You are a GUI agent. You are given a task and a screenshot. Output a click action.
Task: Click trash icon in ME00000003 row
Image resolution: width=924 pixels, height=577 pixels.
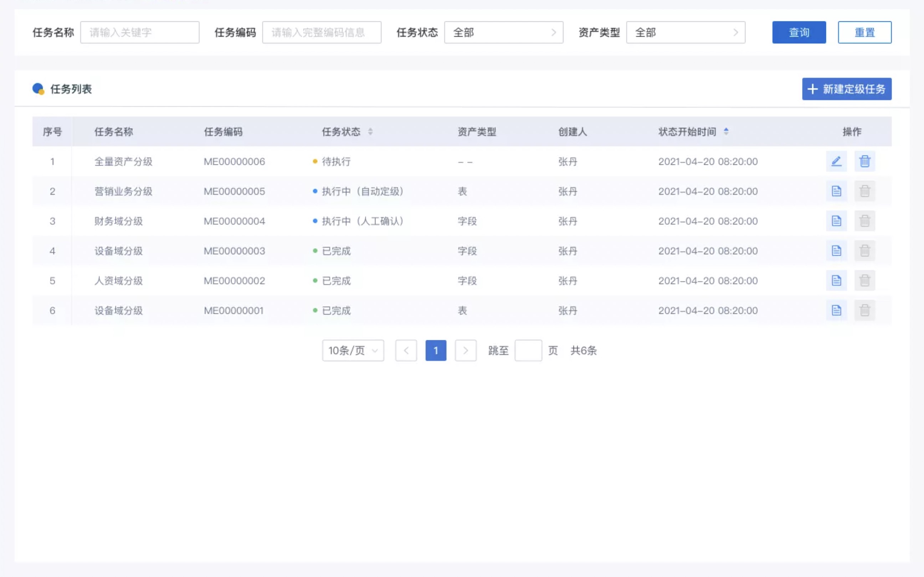pyautogui.click(x=864, y=251)
